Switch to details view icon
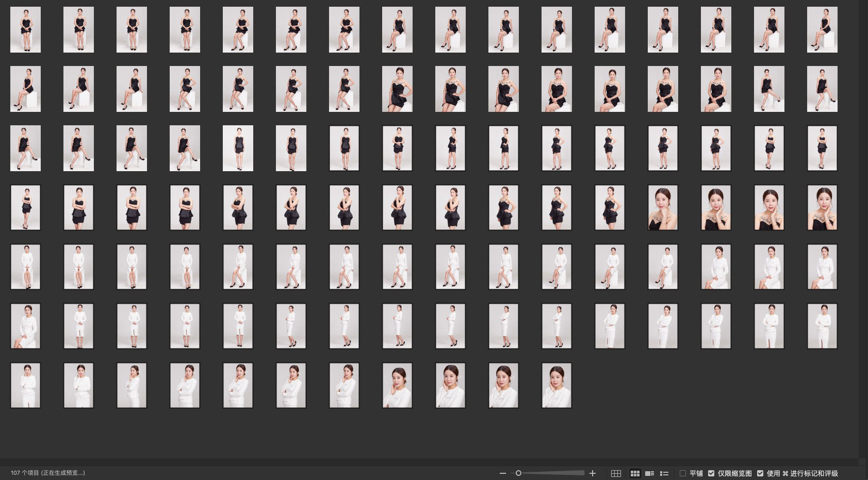The height and width of the screenshot is (480, 868). (650, 473)
